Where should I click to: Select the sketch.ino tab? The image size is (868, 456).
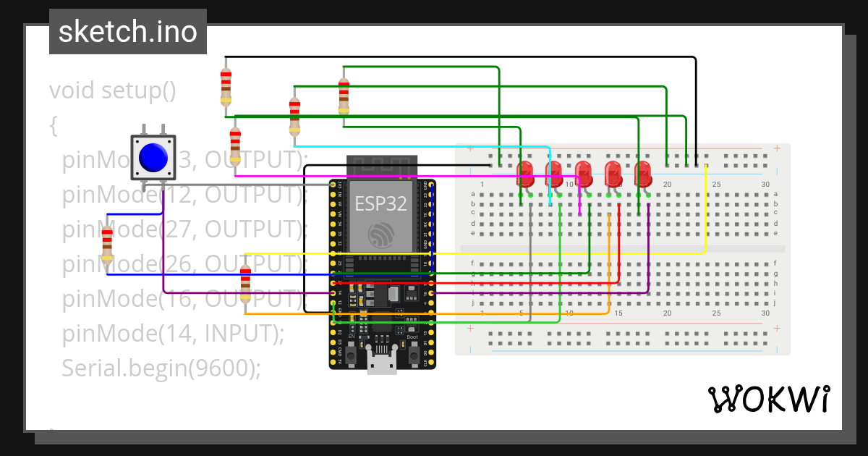coord(127,31)
